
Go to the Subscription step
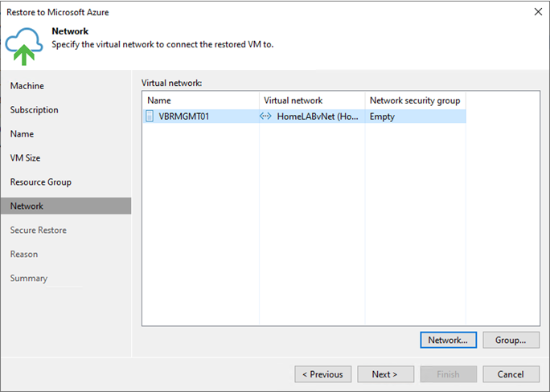[x=34, y=110]
